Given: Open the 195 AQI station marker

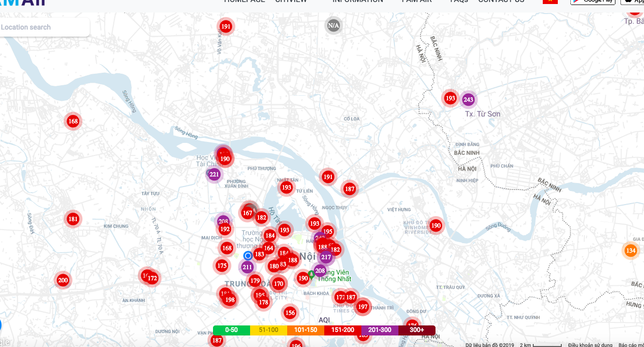Looking at the screenshot, I should (328, 232).
